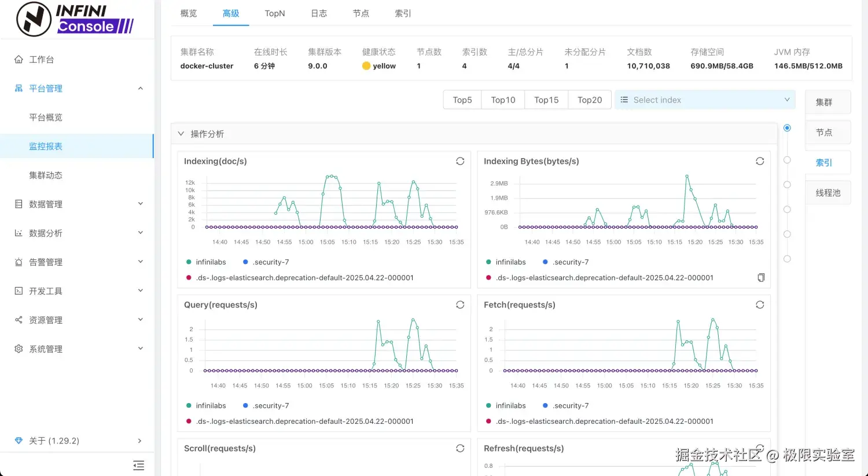Expand the 数据管理 sidebar menu
The image size is (868, 476).
point(78,204)
